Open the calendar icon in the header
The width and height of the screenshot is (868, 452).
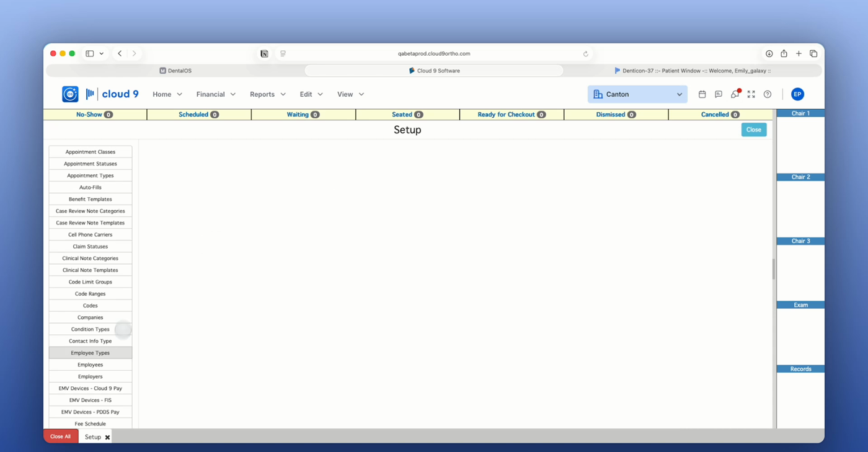[x=702, y=94]
